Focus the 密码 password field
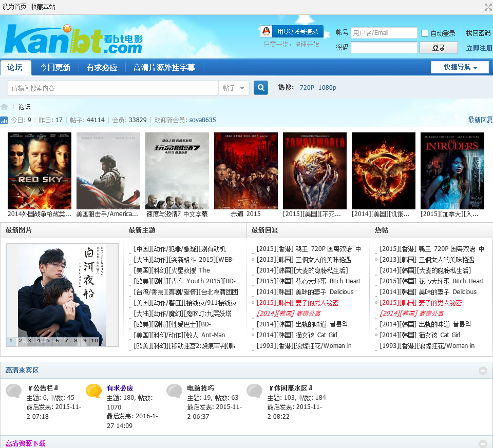The width and height of the screenshot is (493, 448). tap(384, 47)
